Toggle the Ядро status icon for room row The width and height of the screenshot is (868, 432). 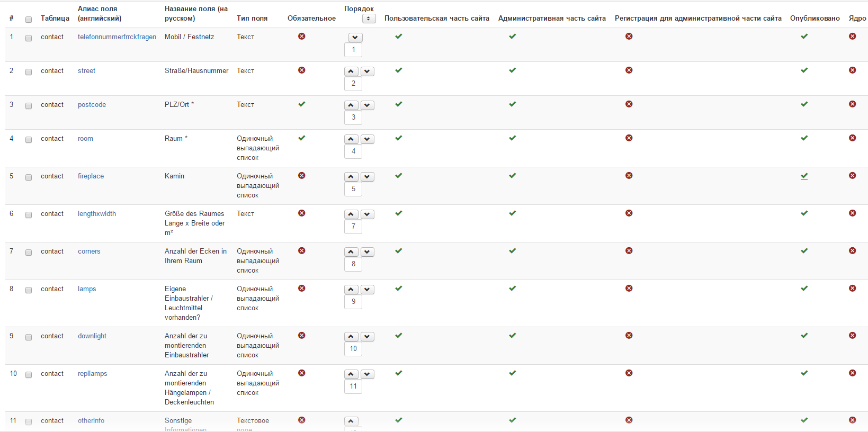click(x=852, y=138)
